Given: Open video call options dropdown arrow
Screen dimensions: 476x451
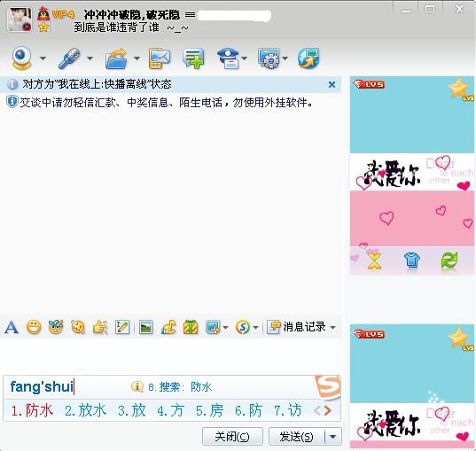Looking at the screenshot, I should 43,58.
